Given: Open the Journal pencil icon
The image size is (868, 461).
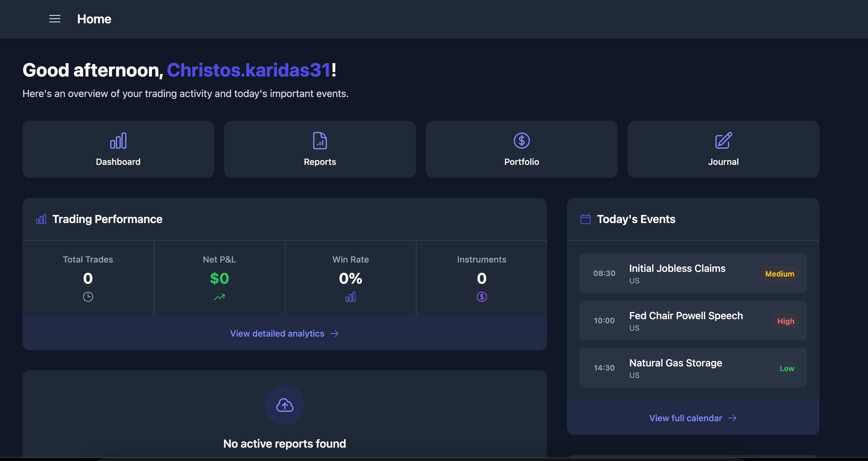Looking at the screenshot, I should 723,141.
